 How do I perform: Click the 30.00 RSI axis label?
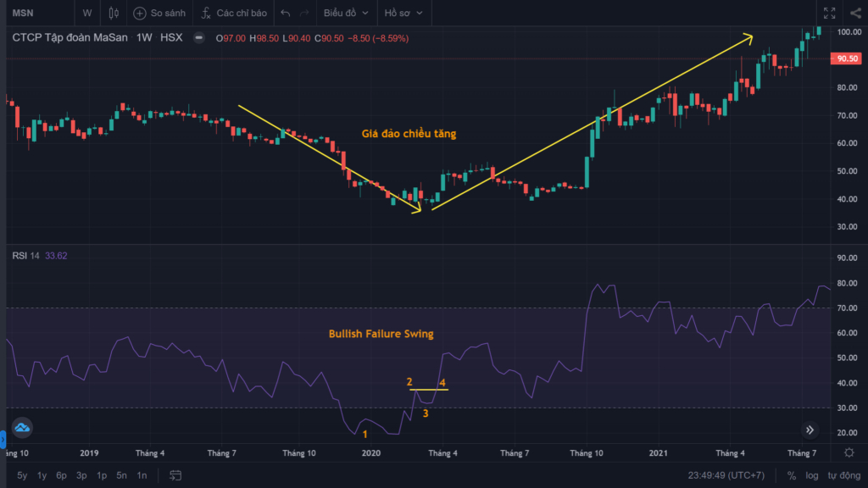[847, 408]
